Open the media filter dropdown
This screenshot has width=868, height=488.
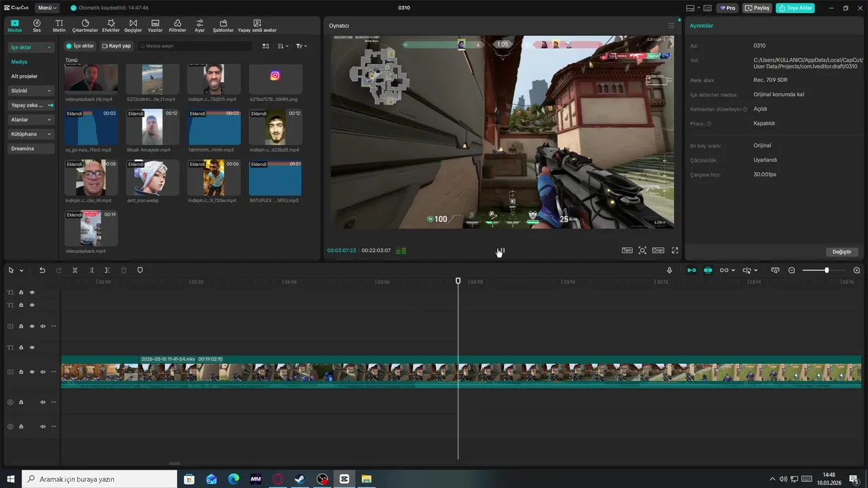tap(302, 46)
